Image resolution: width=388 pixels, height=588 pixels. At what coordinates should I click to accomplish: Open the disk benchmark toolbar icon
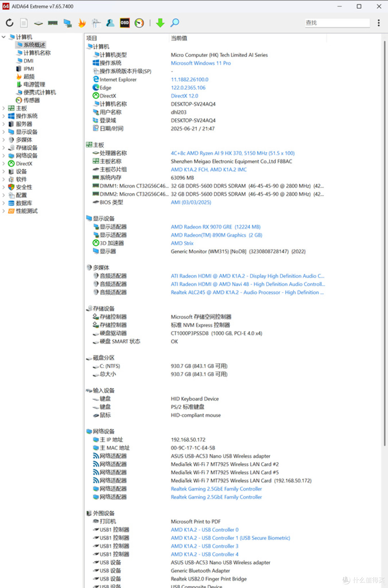point(38,23)
